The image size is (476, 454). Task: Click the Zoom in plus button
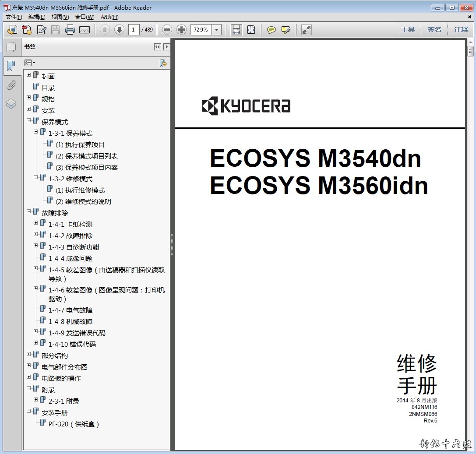[x=181, y=30]
